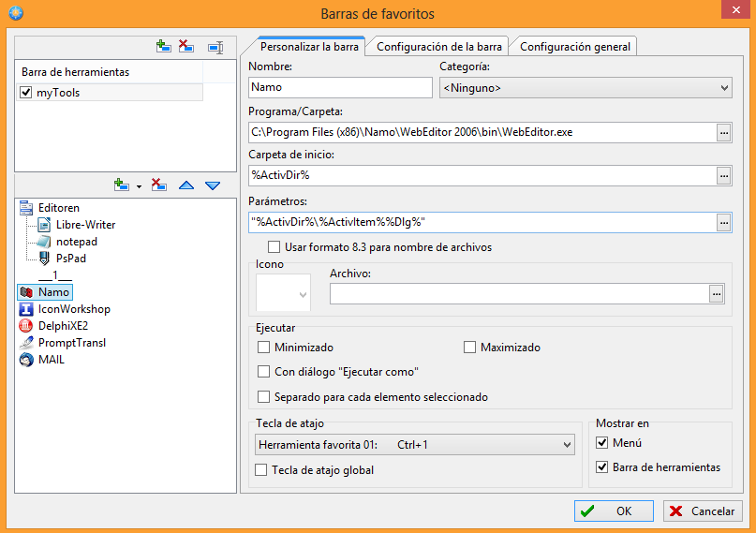The image size is (756, 533).
Task: Open the Icono picker dropdown
Action: tap(283, 292)
